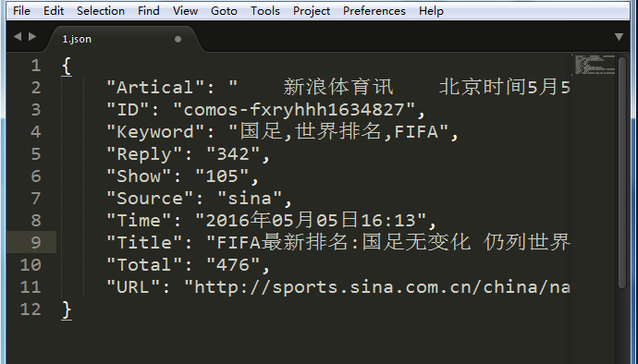The height and width of the screenshot is (364, 638).
Task: Click the opening brace on line 1
Action: click(67, 66)
